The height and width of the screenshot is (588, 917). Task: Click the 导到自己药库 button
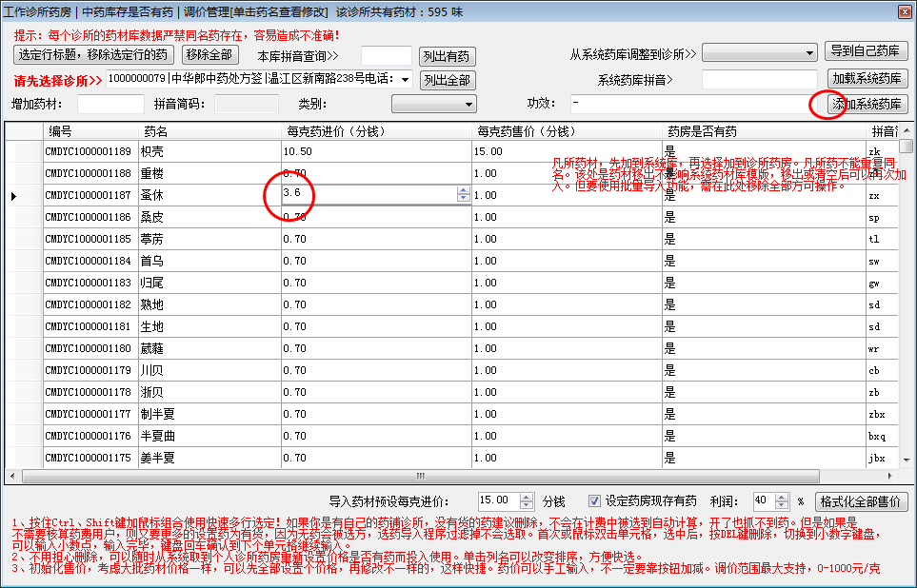coord(866,51)
